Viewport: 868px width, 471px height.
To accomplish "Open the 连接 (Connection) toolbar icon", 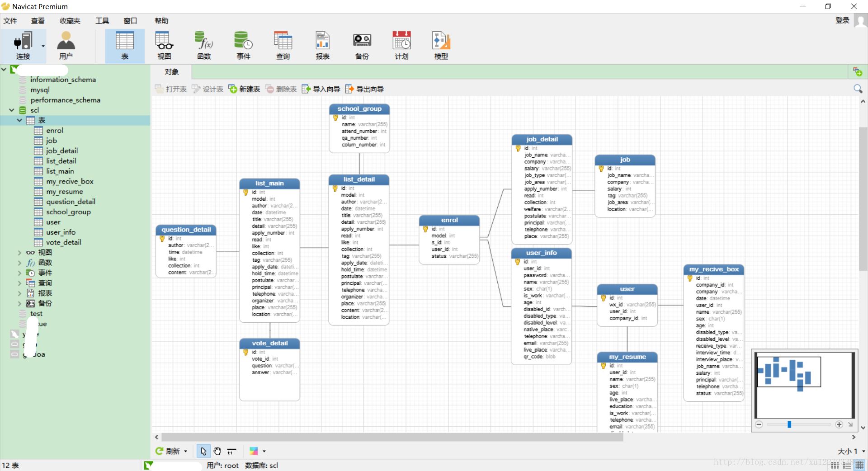I will 23,45.
